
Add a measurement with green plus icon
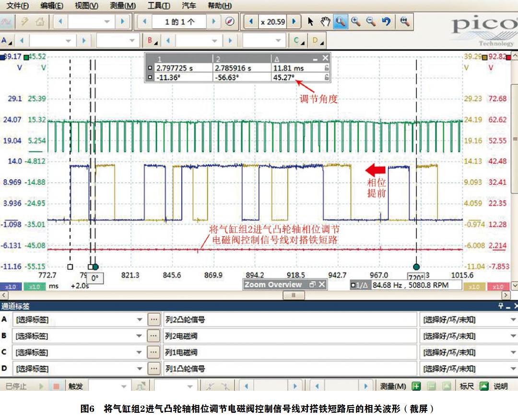(416, 386)
